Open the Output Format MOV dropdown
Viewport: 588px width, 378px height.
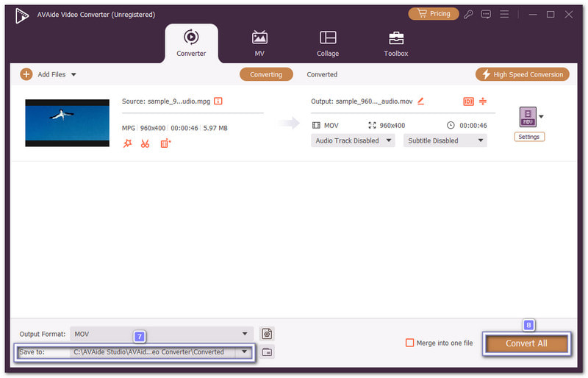click(x=162, y=334)
